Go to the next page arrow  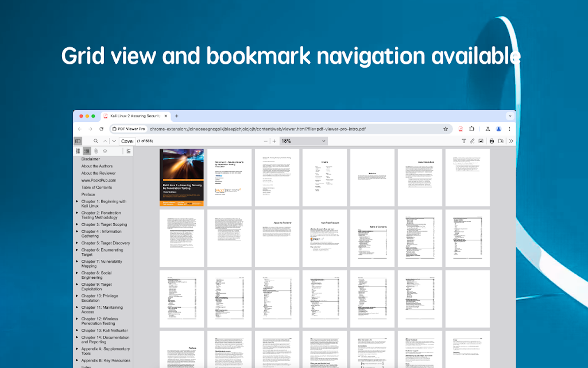point(114,141)
